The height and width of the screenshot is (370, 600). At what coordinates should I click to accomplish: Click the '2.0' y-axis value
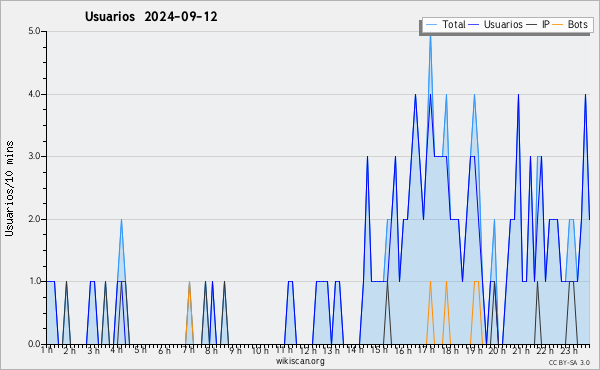point(34,219)
